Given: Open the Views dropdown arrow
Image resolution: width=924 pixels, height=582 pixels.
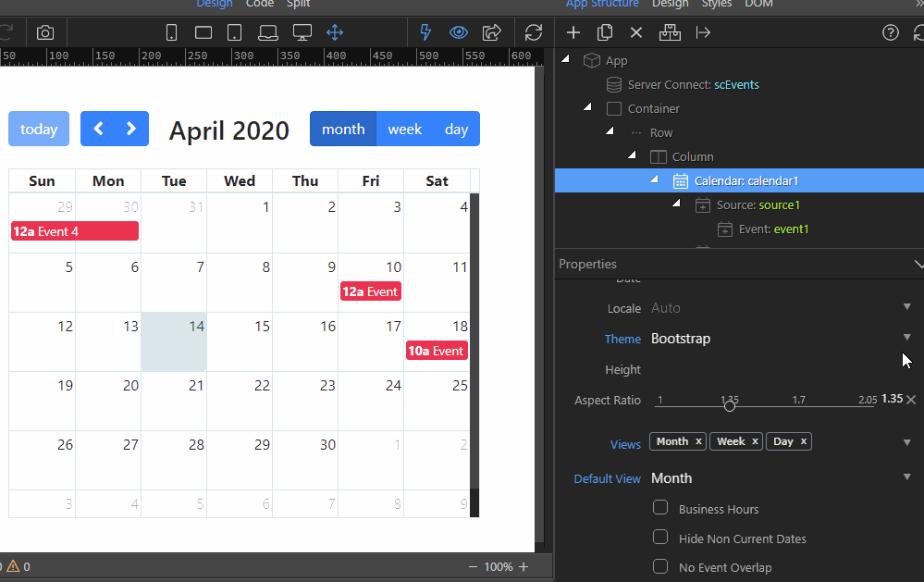Looking at the screenshot, I should pos(907,442).
